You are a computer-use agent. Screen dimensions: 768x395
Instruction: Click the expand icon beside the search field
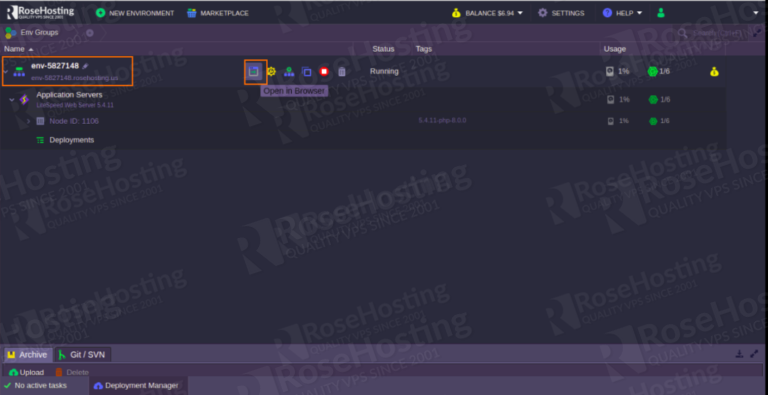point(758,32)
